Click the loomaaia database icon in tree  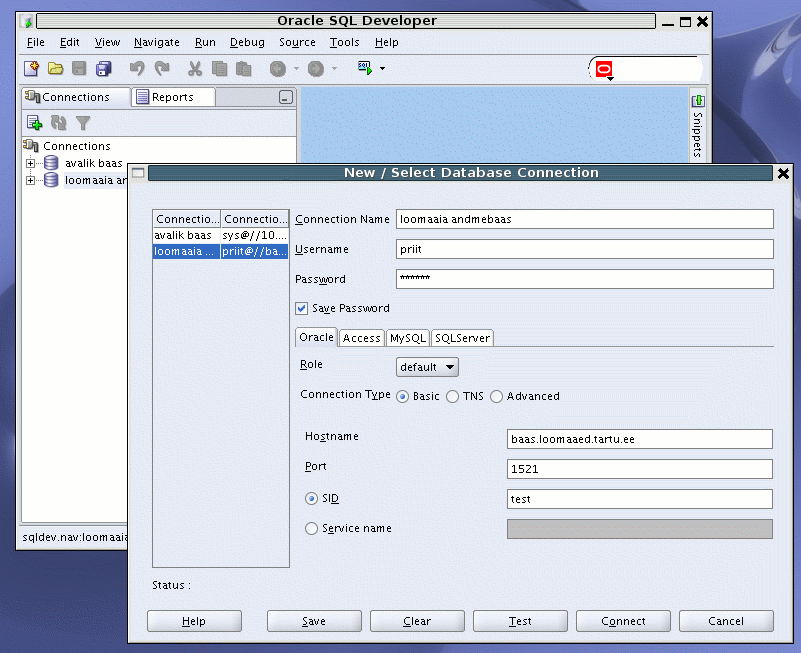51,180
